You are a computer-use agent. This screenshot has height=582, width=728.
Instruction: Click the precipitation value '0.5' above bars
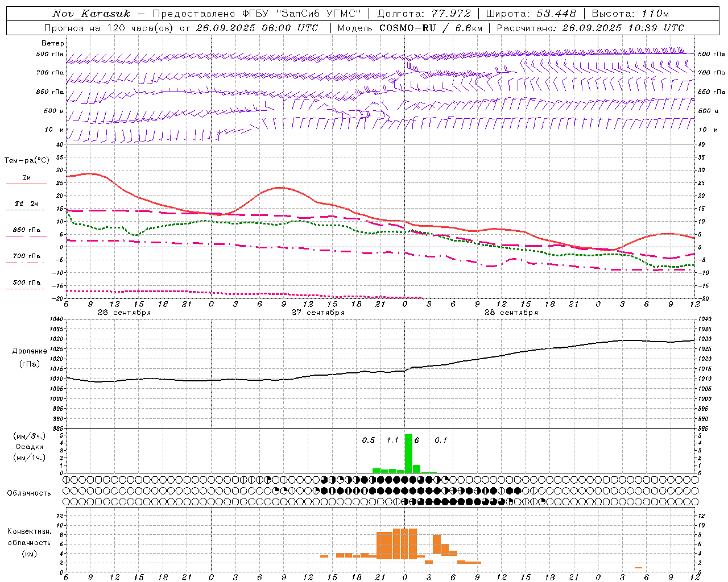(369, 440)
